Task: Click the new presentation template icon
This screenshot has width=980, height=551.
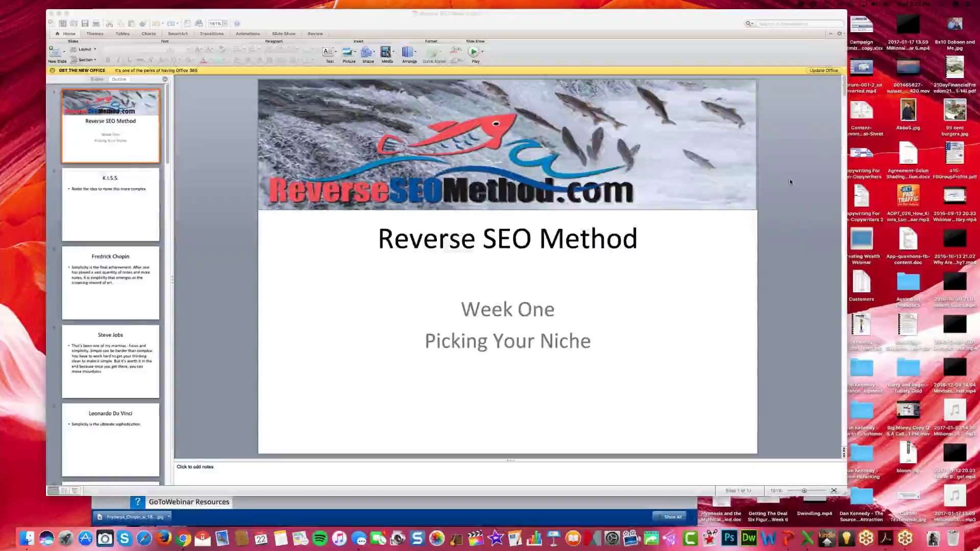Action: (63, 23)
